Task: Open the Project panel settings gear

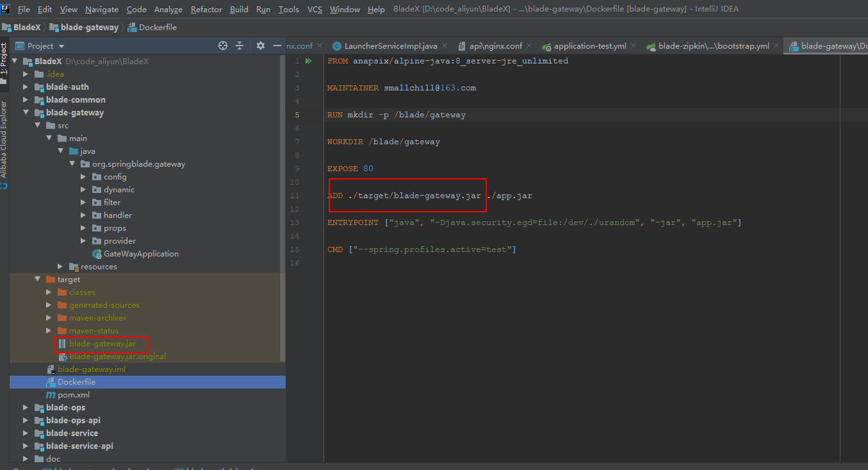Action: tap(260, 46)
